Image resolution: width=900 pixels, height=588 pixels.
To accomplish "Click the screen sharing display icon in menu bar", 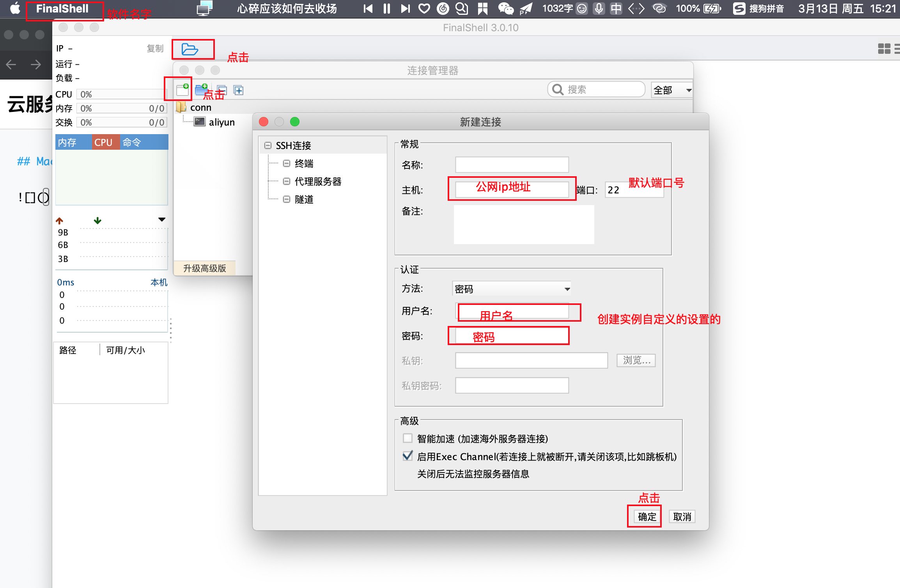I will point(204,9).
